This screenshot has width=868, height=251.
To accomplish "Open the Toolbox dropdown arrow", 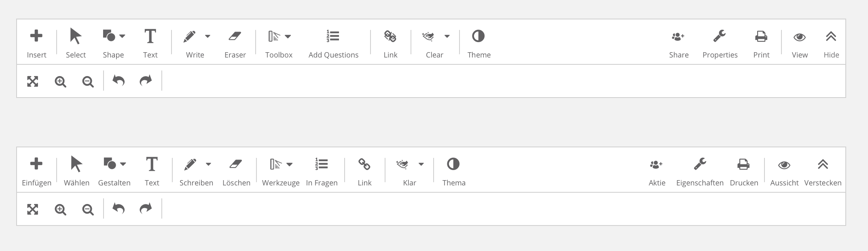I will pyautogui.click(x=288, y=36).
